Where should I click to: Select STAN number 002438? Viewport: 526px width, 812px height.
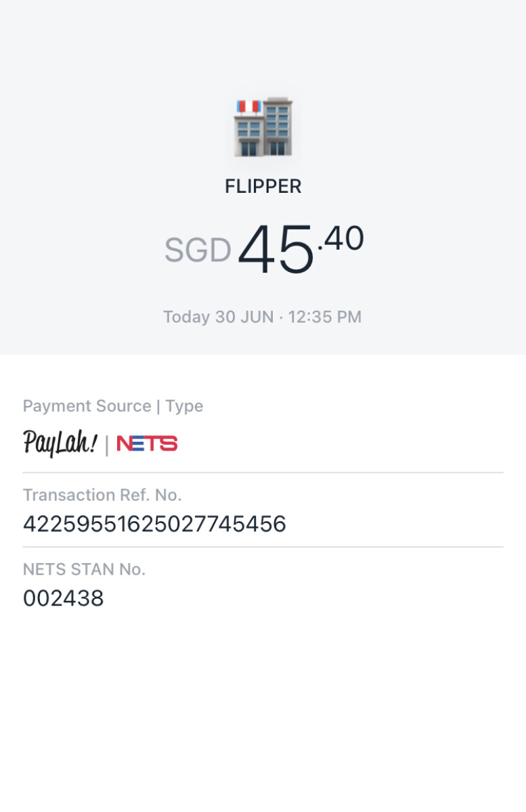pyautogui.click(x=64, y=599)
